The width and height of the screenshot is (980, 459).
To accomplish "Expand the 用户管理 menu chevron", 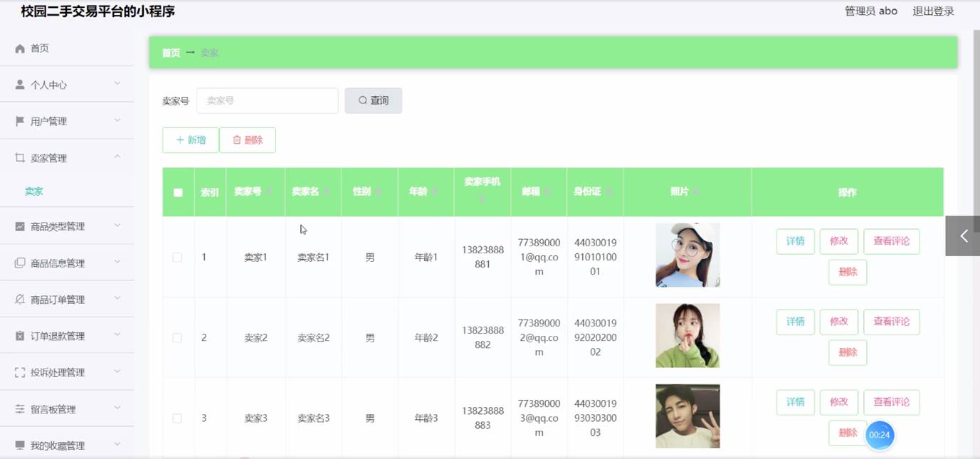I will click(117, 120).
